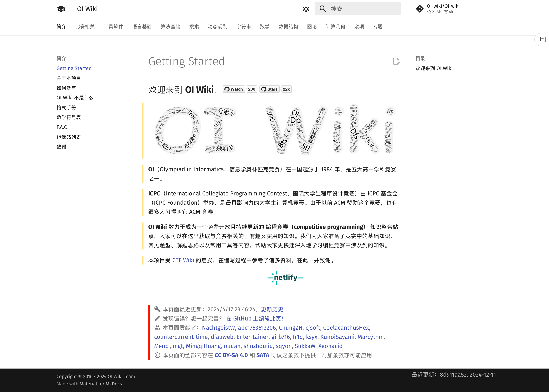The image size is (549, 392).
Task: Open 数学符号表 in the sidebar
Action: tap(69, 117)
